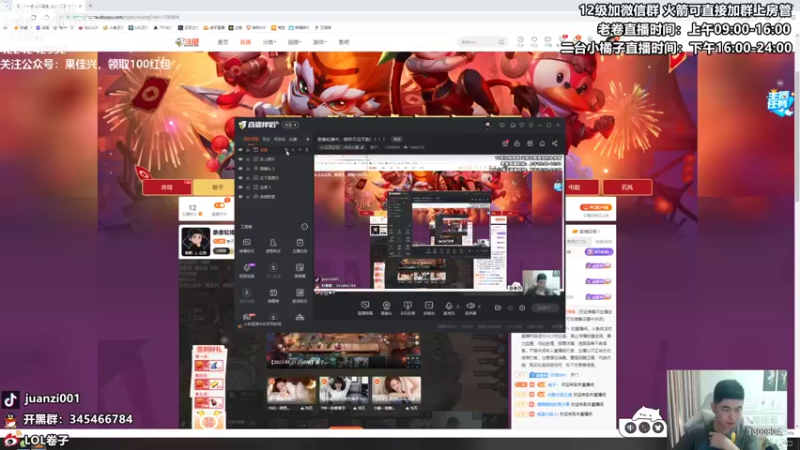Expand the 视频 dropdown in Douyu nav
The image size is (800, 450).
(294, 42)
